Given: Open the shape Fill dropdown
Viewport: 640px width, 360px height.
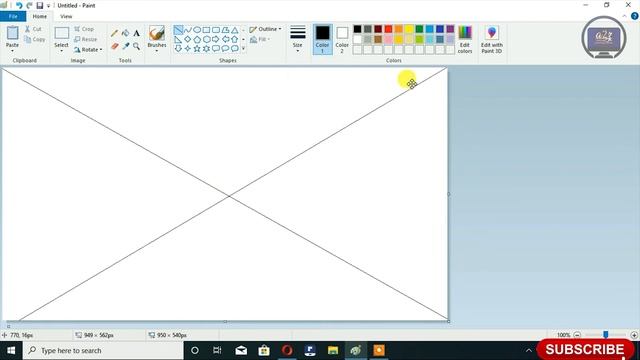Looking at the screenshot, I should click(260, 39).
